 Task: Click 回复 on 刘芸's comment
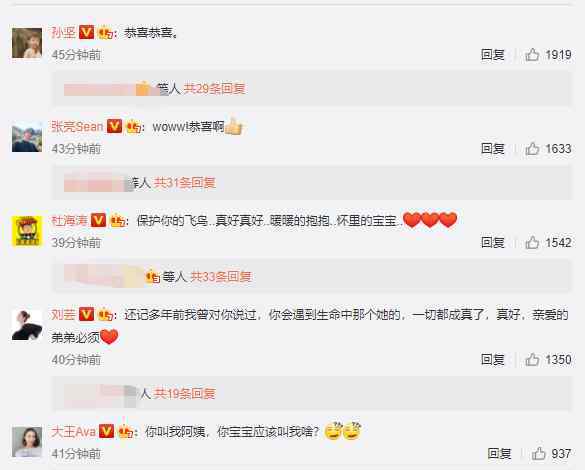[492, 360]
